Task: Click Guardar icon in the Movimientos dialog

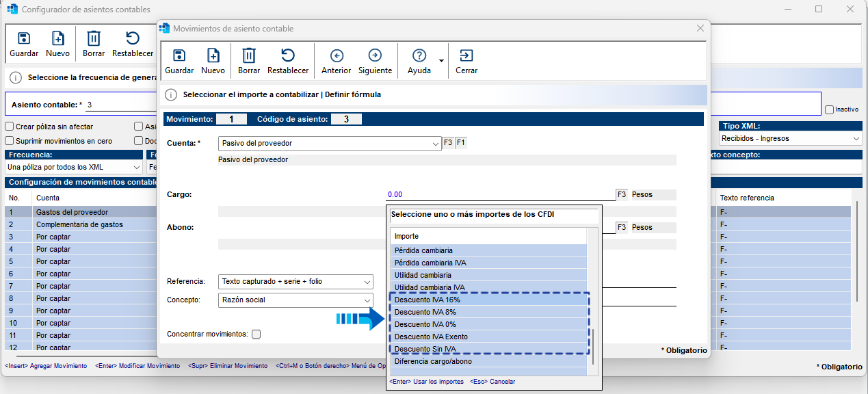Action: 179,56
